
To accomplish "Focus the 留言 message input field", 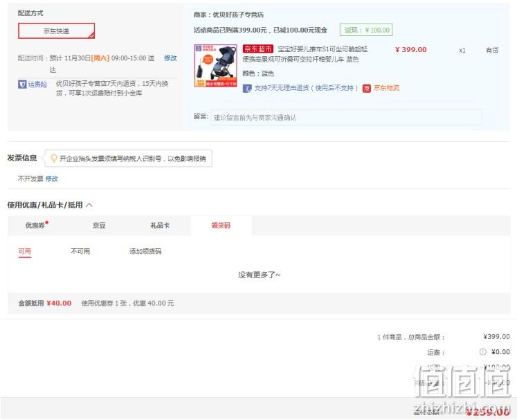I will (347, 118).
